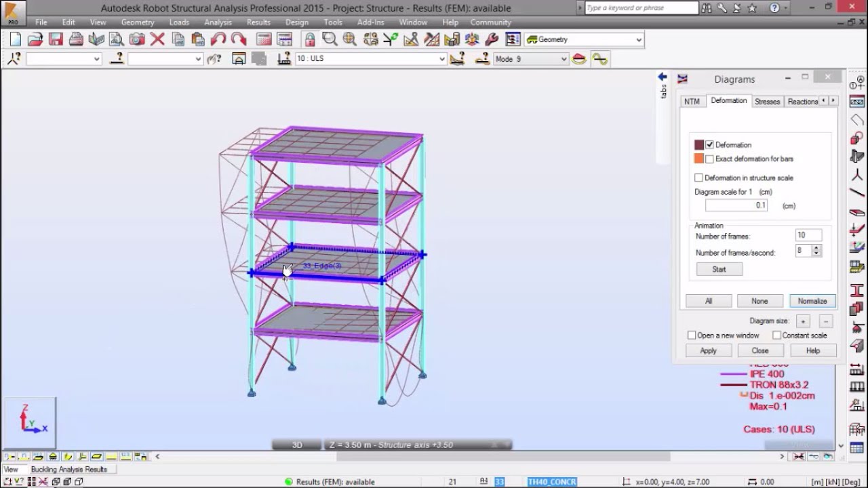Click the diagonal bar line icon in right toolbar
This screenshot has height=488, width=868.
click(856, 193)
